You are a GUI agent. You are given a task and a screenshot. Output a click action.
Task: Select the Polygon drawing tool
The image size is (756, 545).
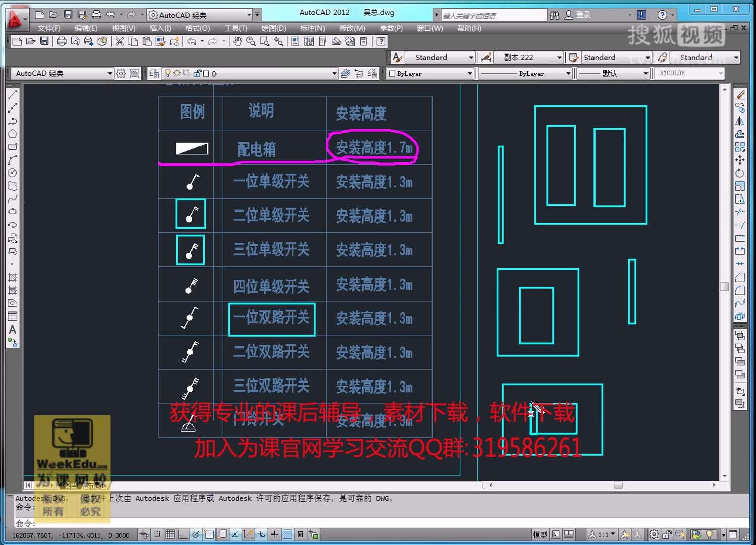click(x=13, y=134)
